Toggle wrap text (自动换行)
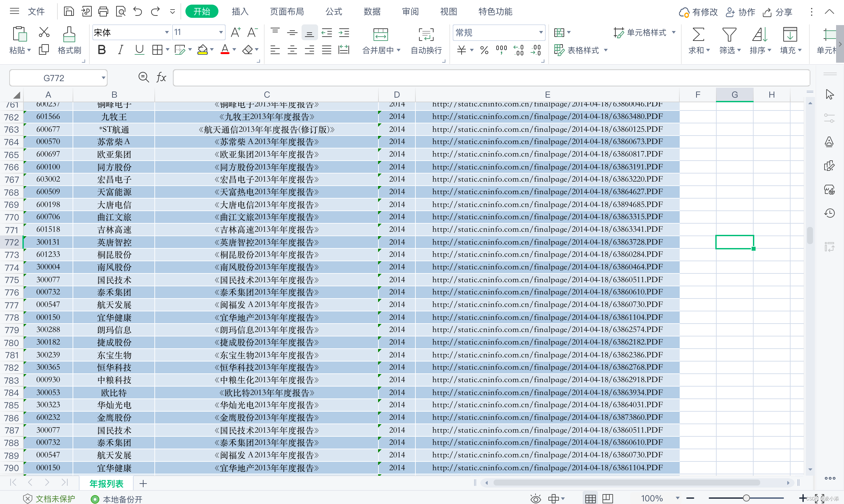 pyautogui.click(x=426, y=35)
